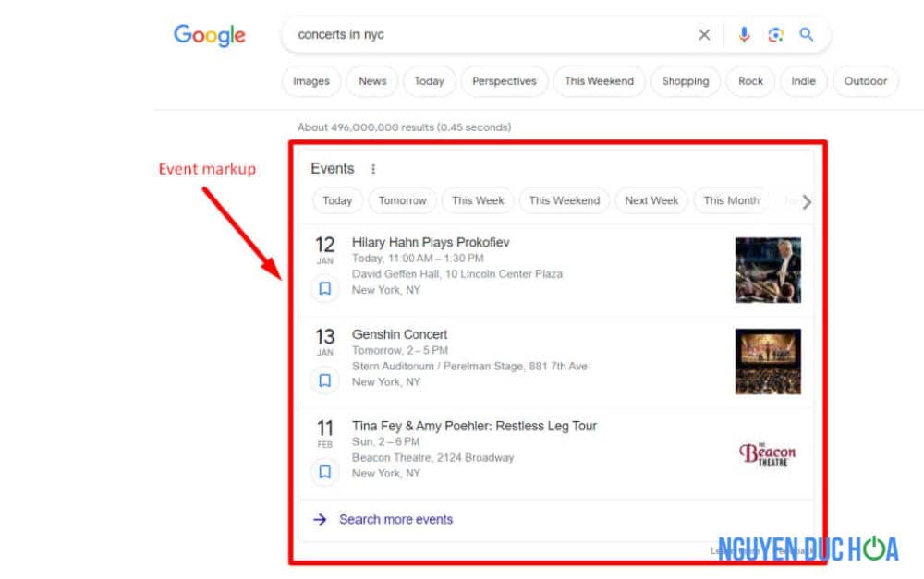Click the 12 JAN date label

tap(324, 249)
